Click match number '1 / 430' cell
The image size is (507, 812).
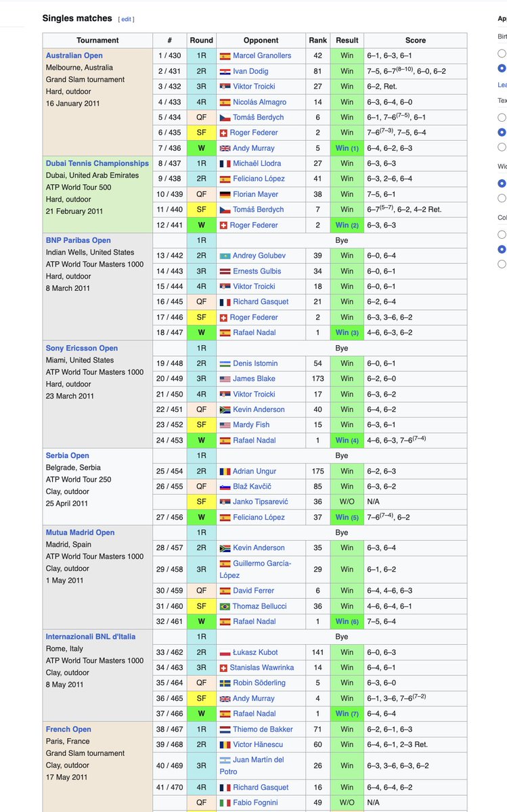(170, 55)
